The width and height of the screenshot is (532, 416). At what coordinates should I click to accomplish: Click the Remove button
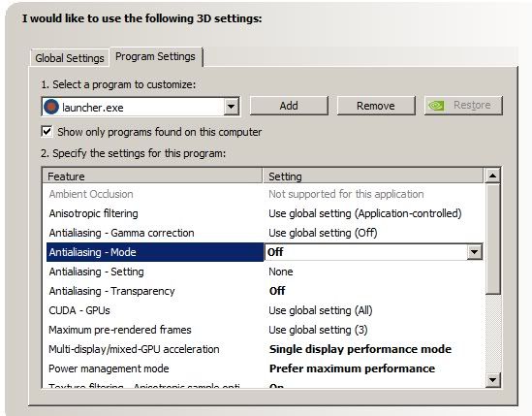click(x=376, y=106)
